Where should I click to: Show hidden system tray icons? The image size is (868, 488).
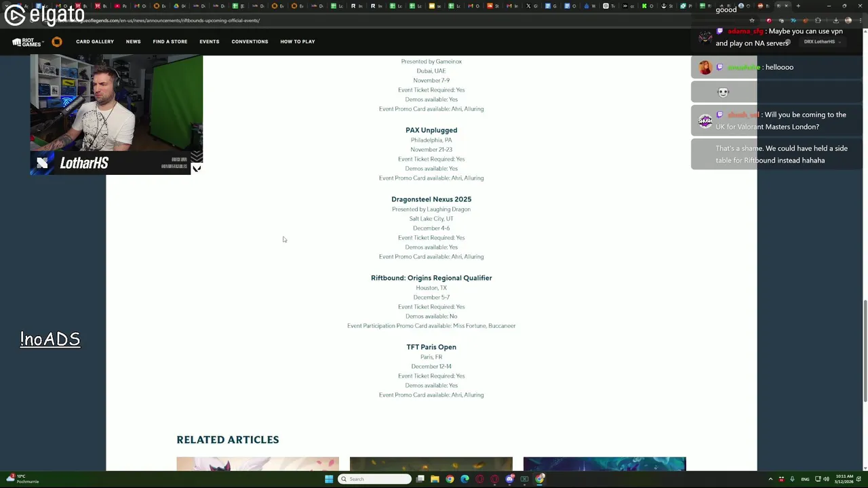(770, 479)
